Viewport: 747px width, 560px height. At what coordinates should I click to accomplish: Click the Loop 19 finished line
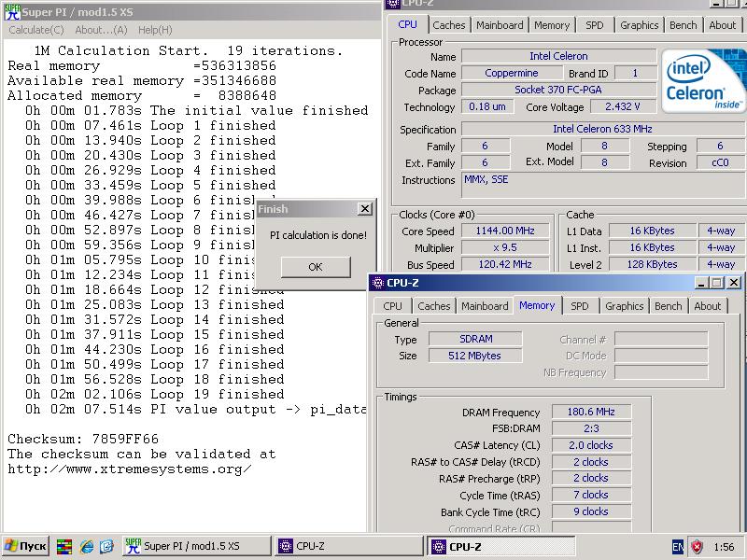[x=155, y=394]
